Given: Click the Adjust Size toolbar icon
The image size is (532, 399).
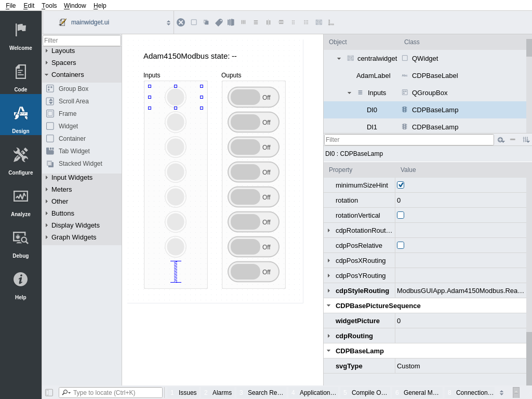Looking at the screenshot, I should coord(331,22).
